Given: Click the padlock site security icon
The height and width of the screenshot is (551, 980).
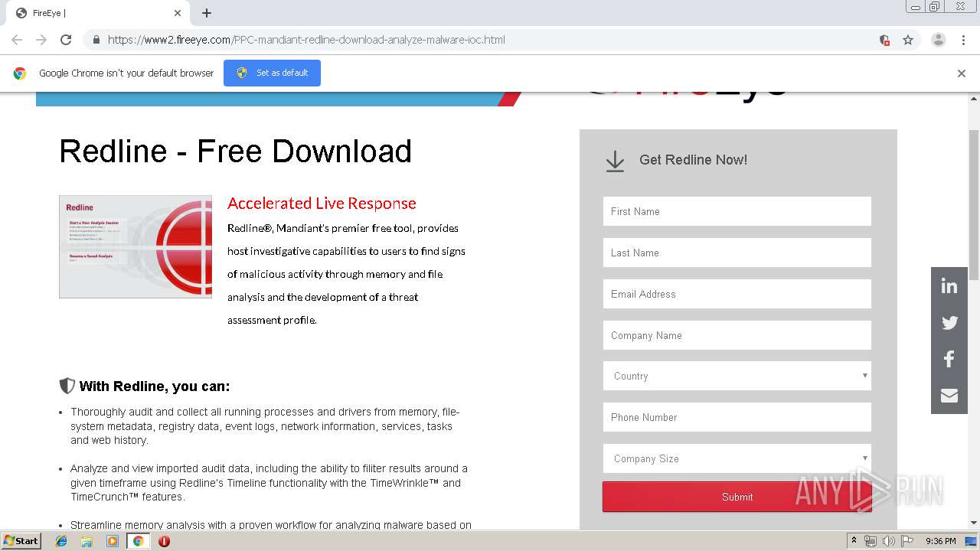Looking at the screenshot, I should [96, 40].
